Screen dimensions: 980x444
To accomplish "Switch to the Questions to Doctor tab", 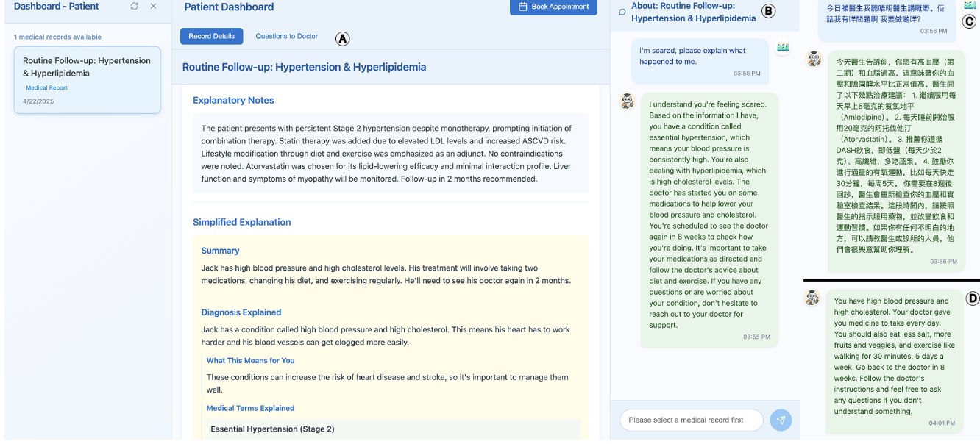I will [x=286, y=36].
